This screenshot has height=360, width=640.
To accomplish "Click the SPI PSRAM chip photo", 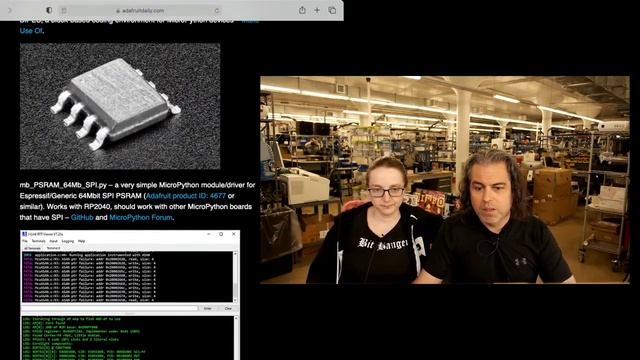I will point(120,106).
